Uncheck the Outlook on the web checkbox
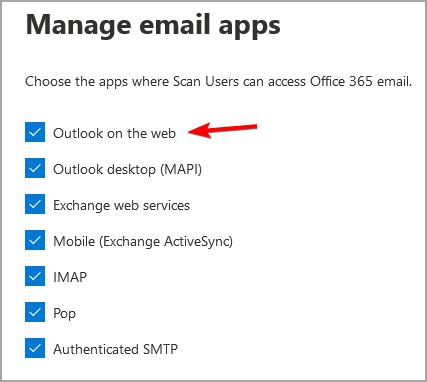Screen dimensions: 427x382 35,132
